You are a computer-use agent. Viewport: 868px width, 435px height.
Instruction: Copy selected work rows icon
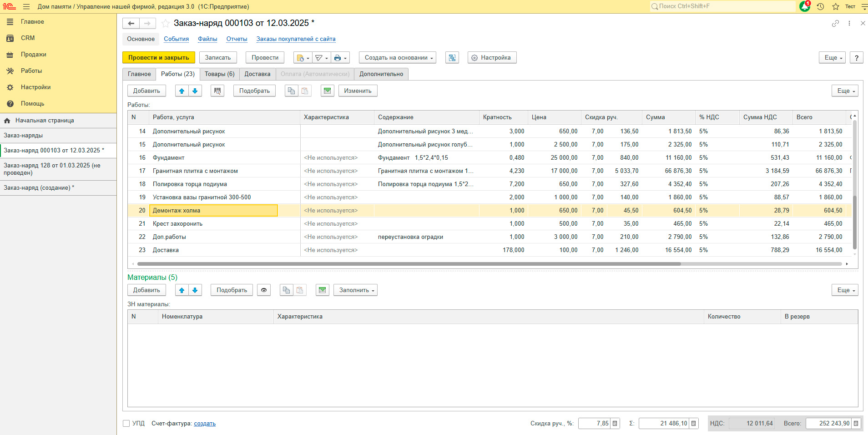(x=291, y=91)
